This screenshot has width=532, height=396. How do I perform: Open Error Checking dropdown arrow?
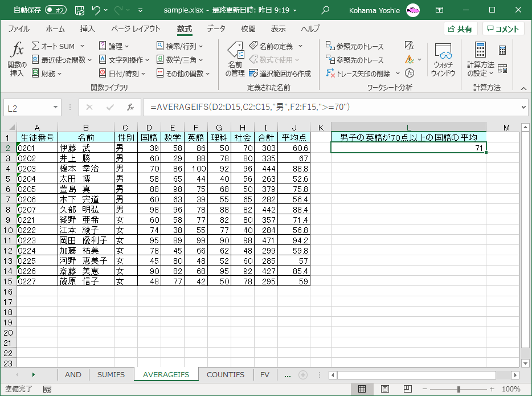(420, 59)
